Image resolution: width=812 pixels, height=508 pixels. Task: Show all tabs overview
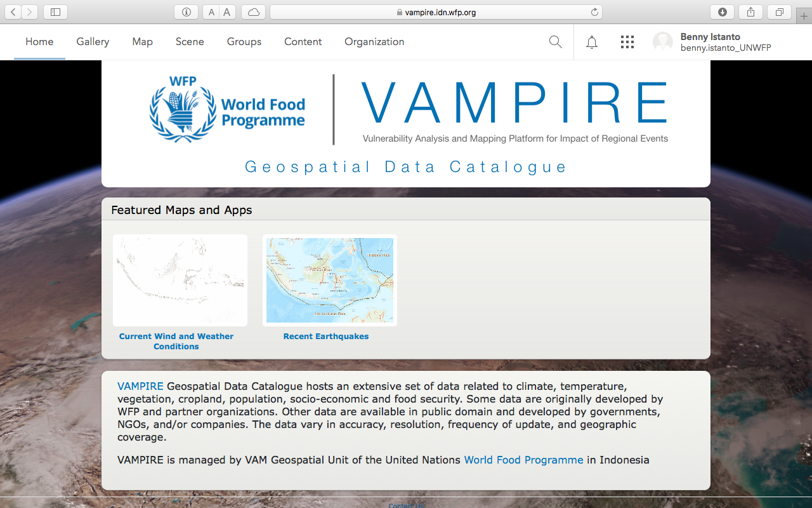point(780,12)
